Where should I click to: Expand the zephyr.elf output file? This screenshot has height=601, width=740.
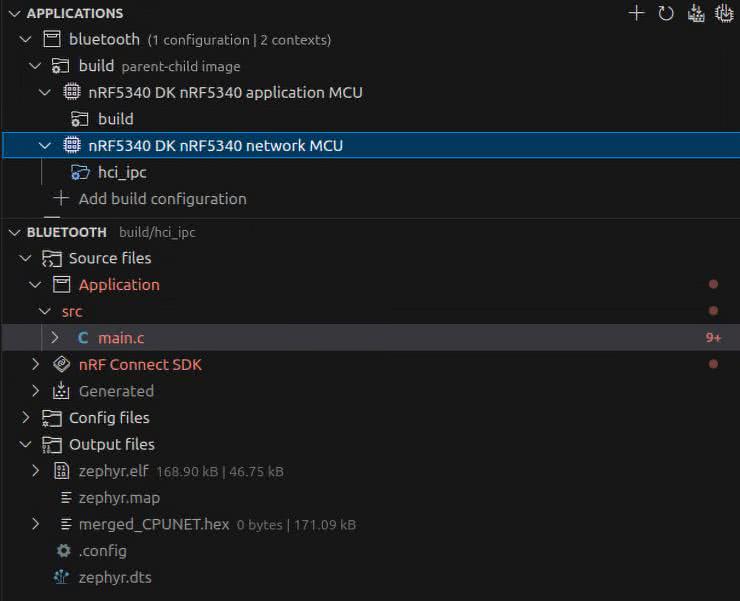36,470
